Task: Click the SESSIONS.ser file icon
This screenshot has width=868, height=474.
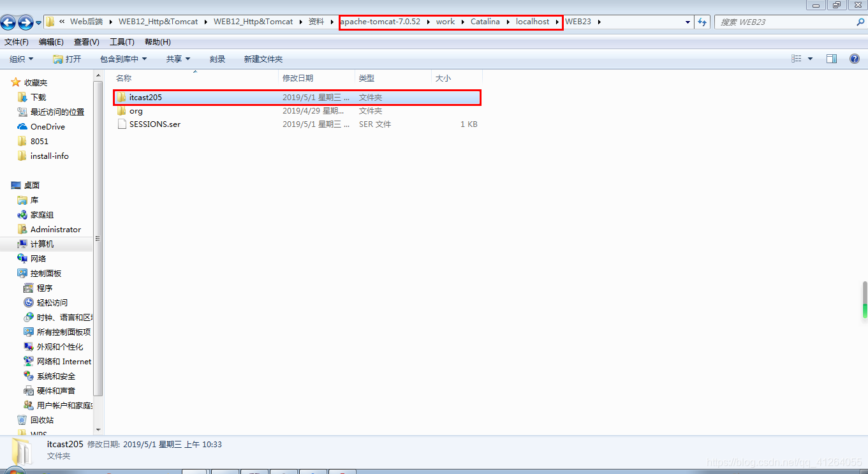Action: pyautogui.click(x=122, y=124)
